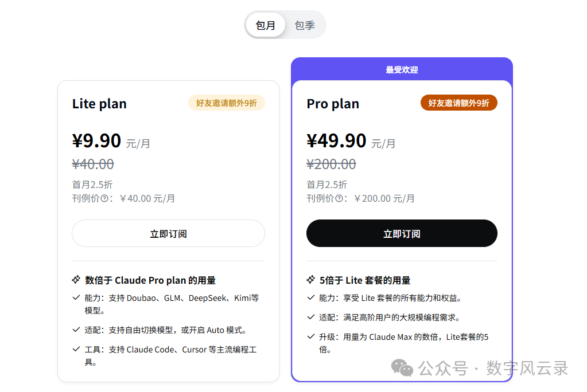This screenshot has width=587, height=392.
Task: Subscribe to the Pro plan via 立即订阅
Action: [402, 233]
